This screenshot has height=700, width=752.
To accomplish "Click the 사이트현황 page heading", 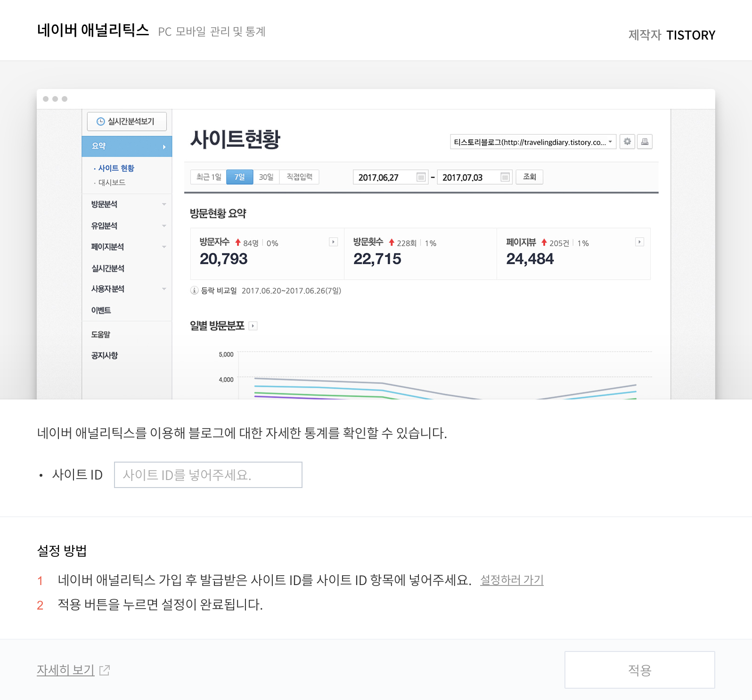I will pyautogui.click(x=235, y=139).
